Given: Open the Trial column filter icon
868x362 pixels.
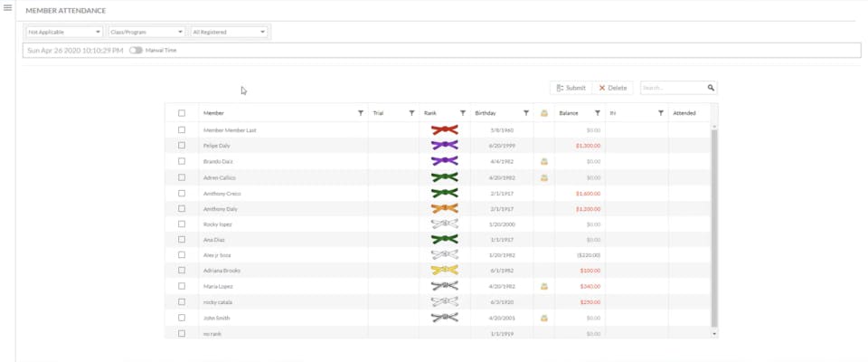Looking at the screenshot, I should 411,113.
